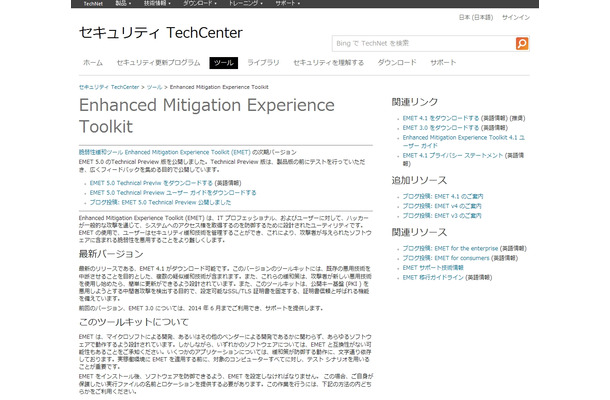Click the 追加リソース sidebar heading

pos(419,180)
